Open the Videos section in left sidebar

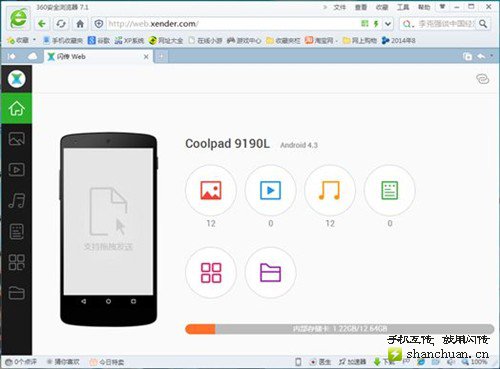[16, 170]
